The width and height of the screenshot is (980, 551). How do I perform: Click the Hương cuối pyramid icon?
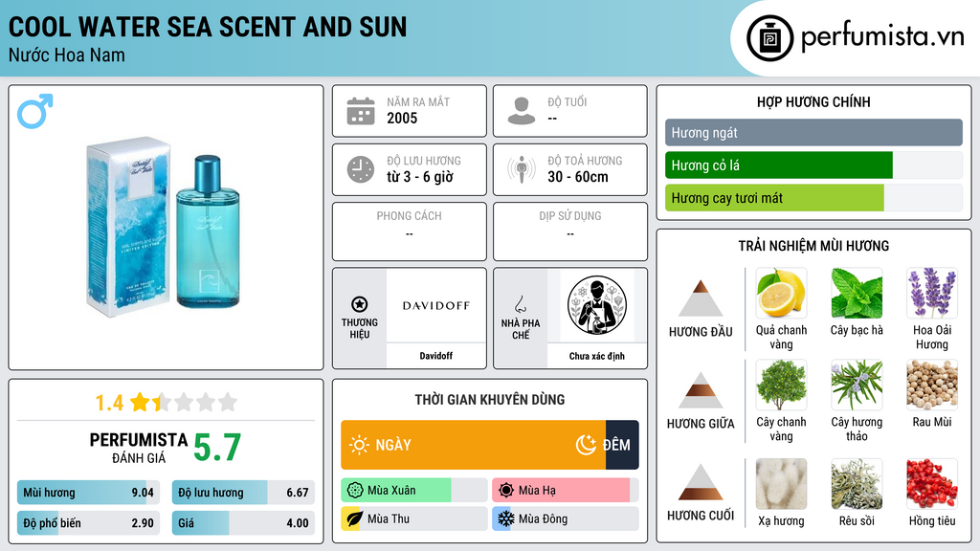click(x=701, y=482)
